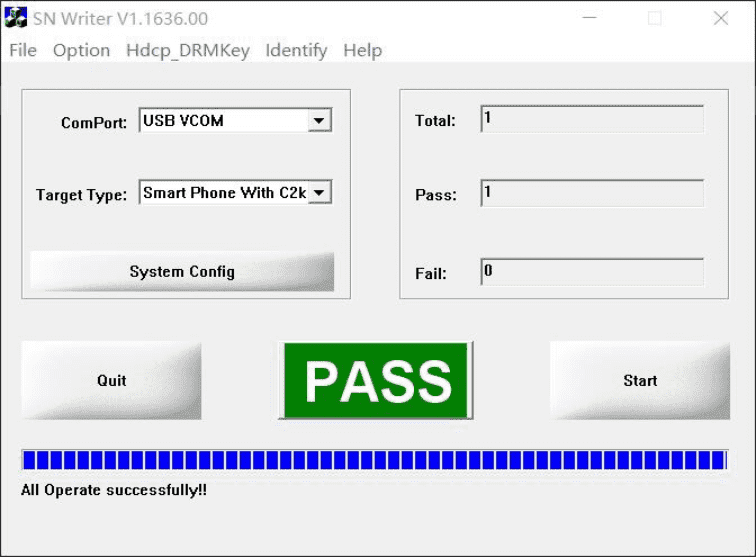
Task: Click the SN Writer V1.1636.00 title text
Action: (120, 18)
